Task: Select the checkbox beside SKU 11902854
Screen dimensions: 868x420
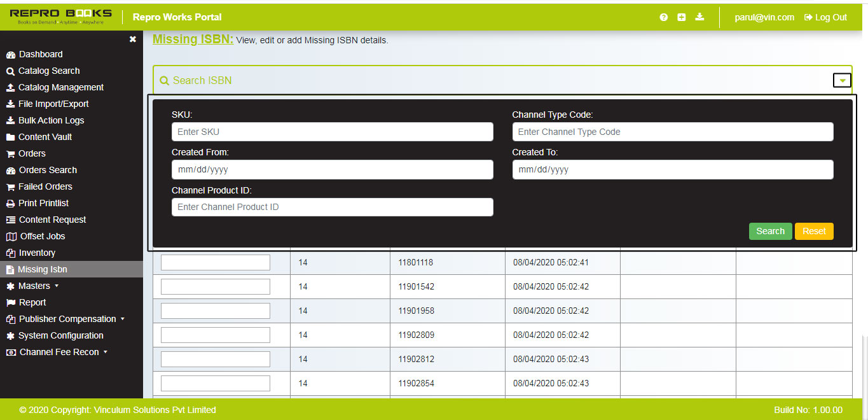Action: 215,382
